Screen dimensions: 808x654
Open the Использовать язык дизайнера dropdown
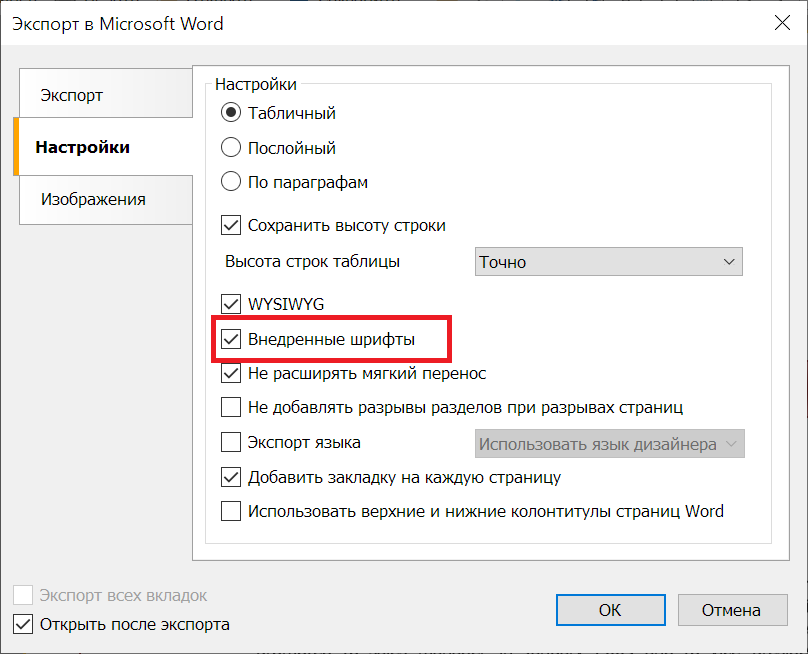click(x=608, y=444)
